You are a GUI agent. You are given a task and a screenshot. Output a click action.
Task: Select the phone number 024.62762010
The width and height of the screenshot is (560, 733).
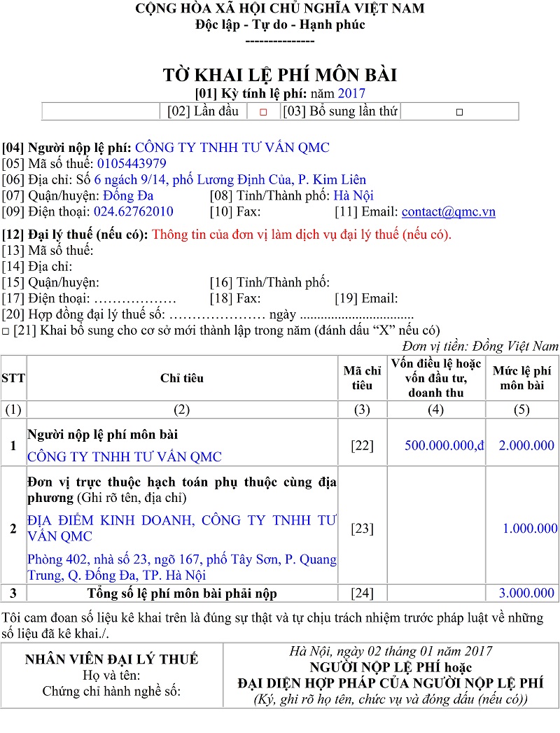[134, 211]
